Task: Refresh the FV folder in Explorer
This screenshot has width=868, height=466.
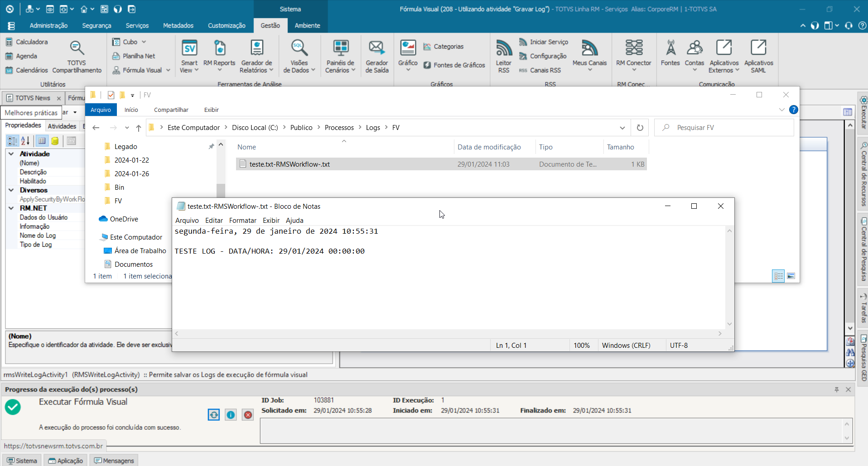Action: [x=640, y=128]
